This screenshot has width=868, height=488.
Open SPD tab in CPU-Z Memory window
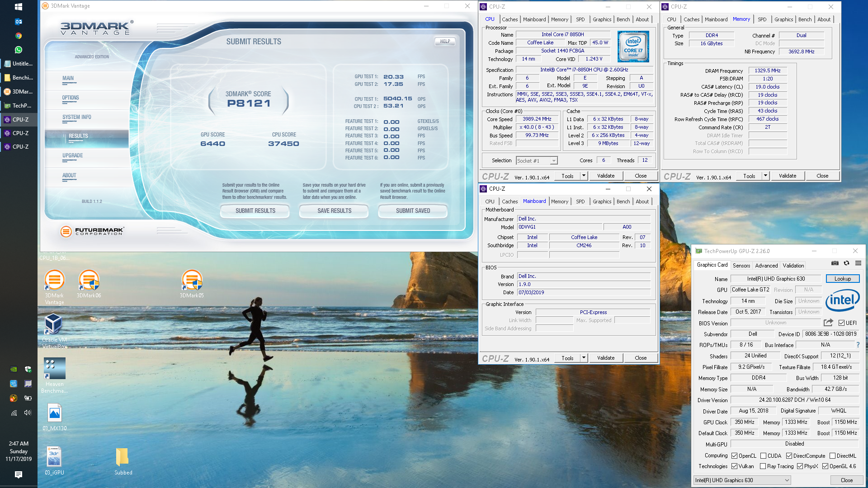pyautogui.click(x=762, y=19)
